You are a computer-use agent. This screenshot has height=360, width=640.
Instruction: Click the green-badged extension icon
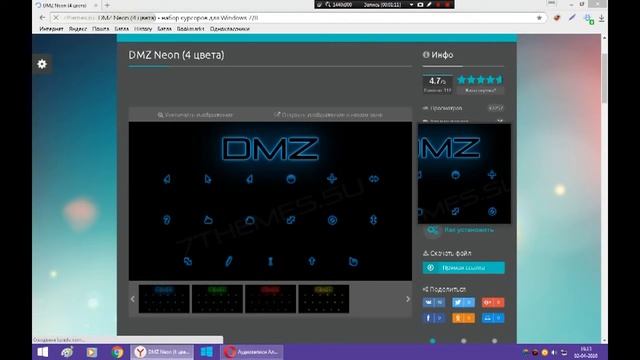coord(589,19)
